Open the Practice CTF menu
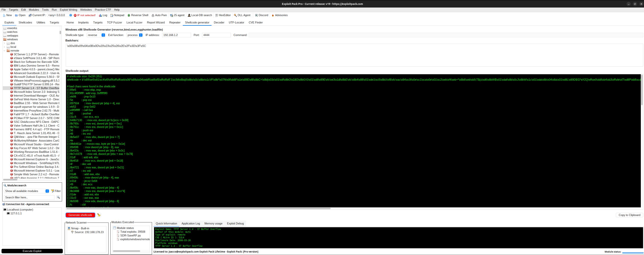 pos(103,10)
